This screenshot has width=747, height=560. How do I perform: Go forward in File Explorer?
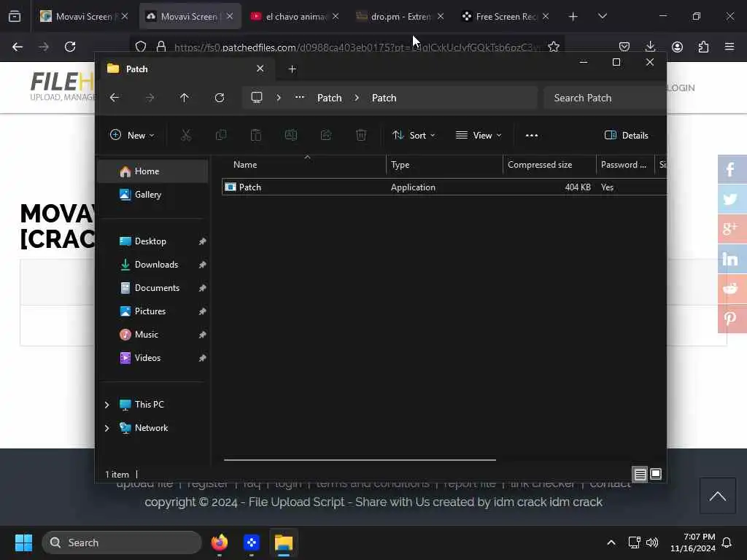[x=150, y=98]
